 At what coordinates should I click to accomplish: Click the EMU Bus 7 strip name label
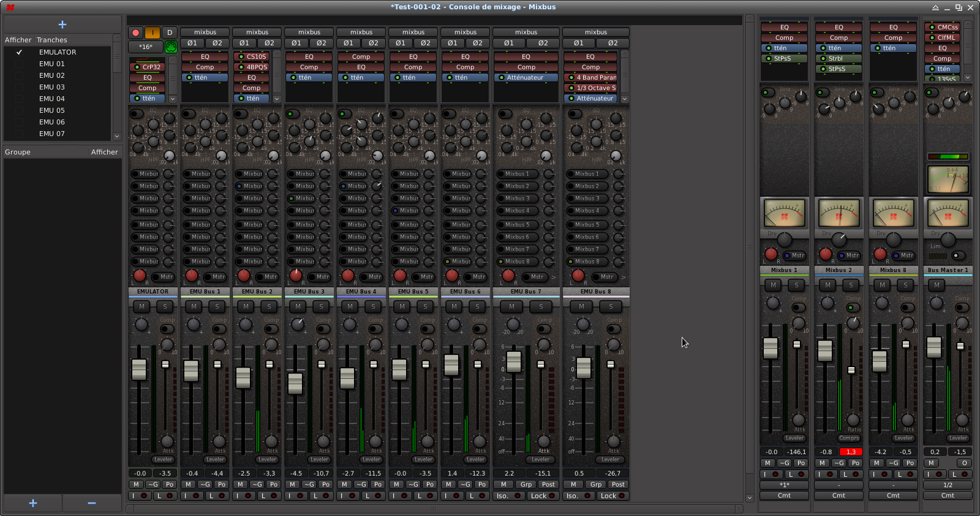coord(526,292)
